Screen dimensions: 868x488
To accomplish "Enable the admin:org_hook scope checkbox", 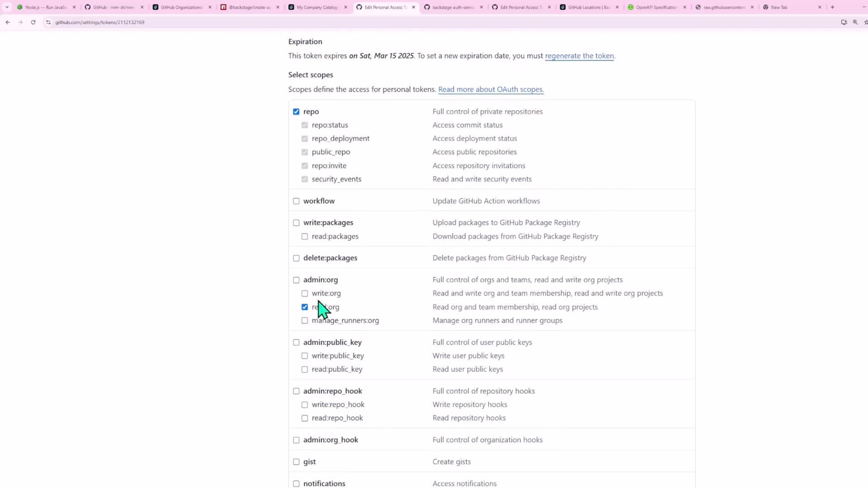I will coord(296,440).
